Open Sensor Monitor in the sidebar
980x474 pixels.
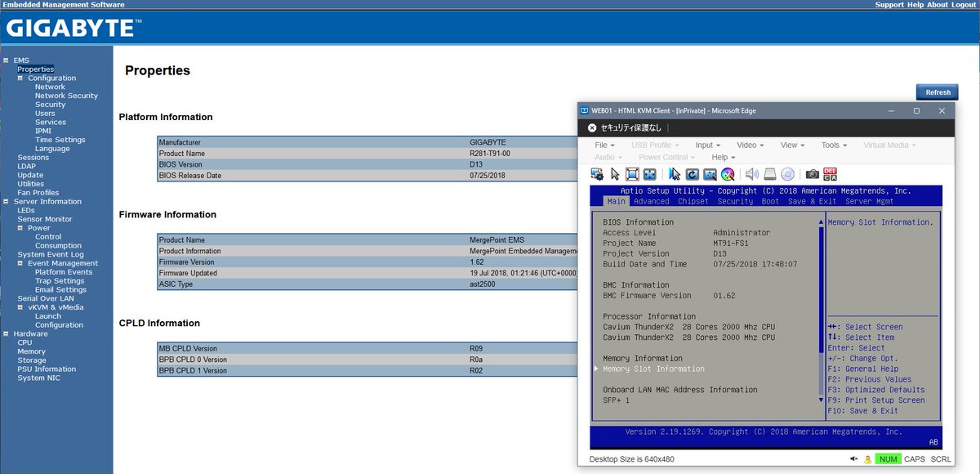(45, 219)
